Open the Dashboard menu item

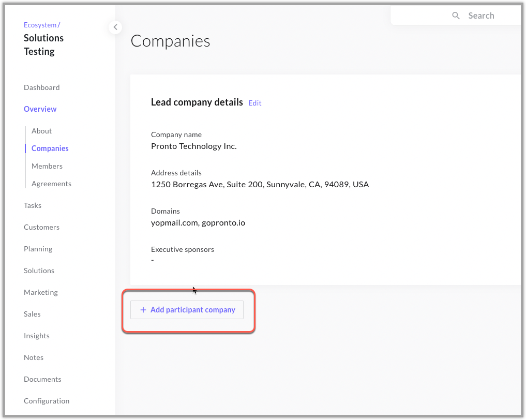[41, 87]
